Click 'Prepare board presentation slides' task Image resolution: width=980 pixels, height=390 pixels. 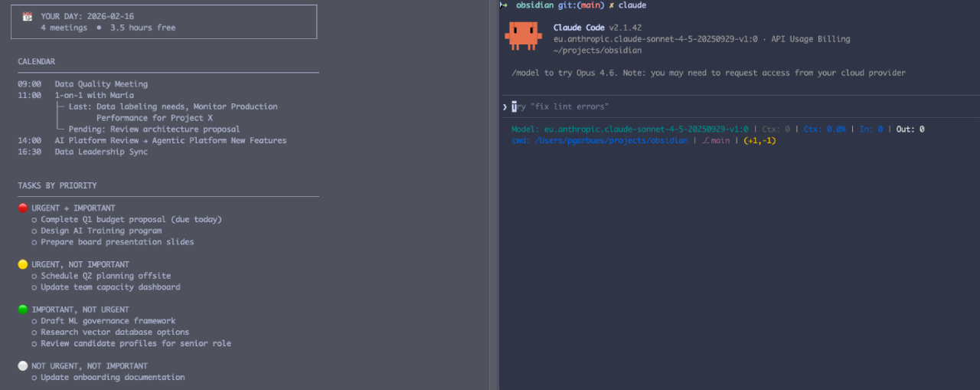coord(117,242)
